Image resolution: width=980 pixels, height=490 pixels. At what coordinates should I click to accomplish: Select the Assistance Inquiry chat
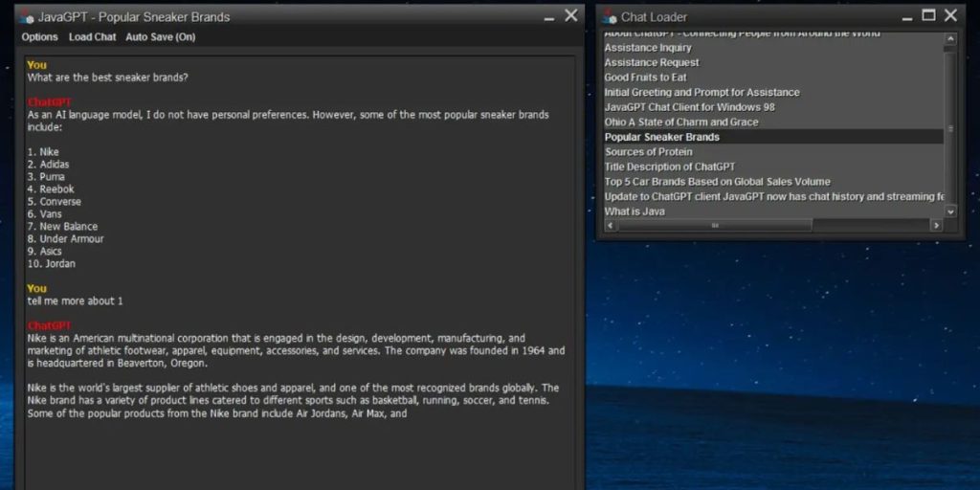point(773,48)
